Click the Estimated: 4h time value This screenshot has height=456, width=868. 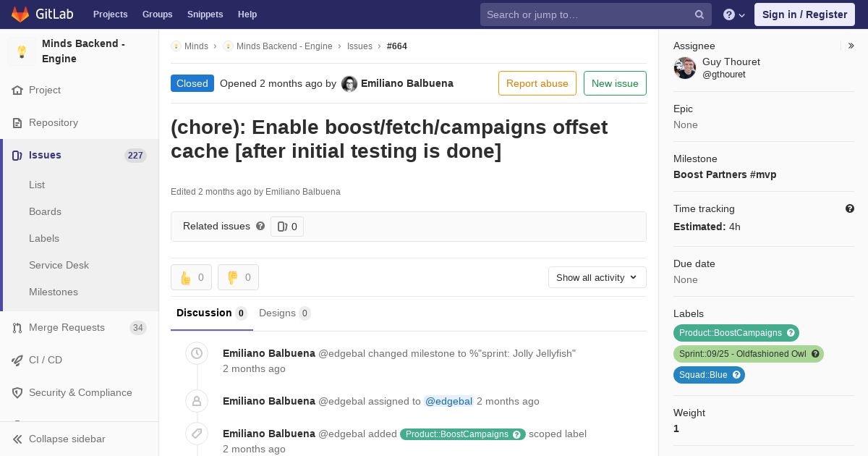(x=707, y=227)
